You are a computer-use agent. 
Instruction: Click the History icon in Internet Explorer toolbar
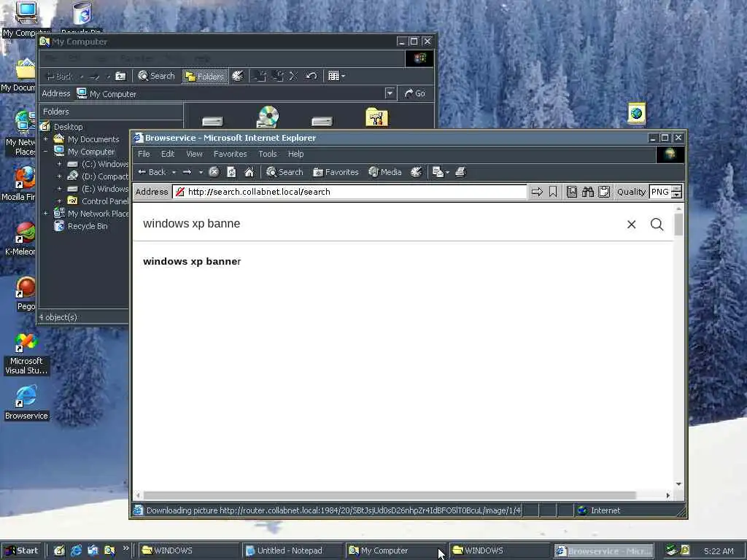(417, 172)
